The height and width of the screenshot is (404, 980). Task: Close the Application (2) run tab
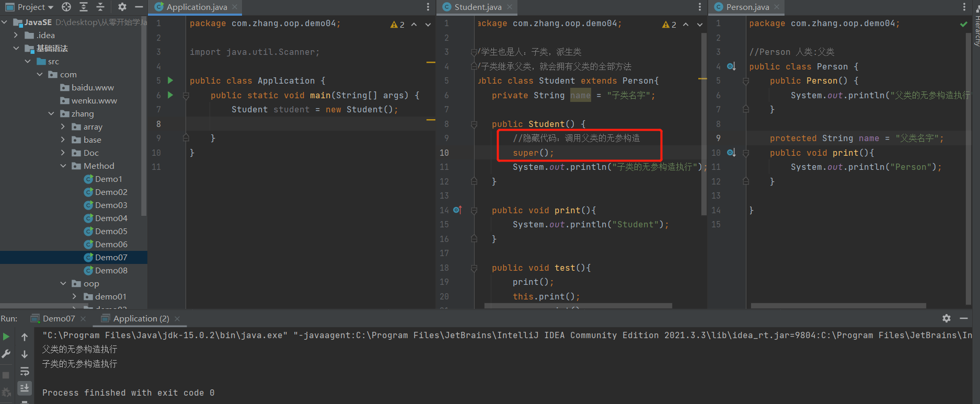[177, 318]
